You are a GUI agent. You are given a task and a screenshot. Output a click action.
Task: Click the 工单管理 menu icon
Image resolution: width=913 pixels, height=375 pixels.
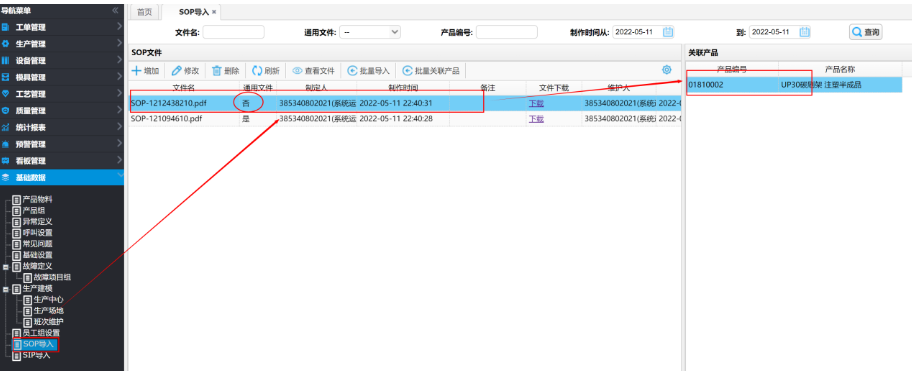point(5,27)
